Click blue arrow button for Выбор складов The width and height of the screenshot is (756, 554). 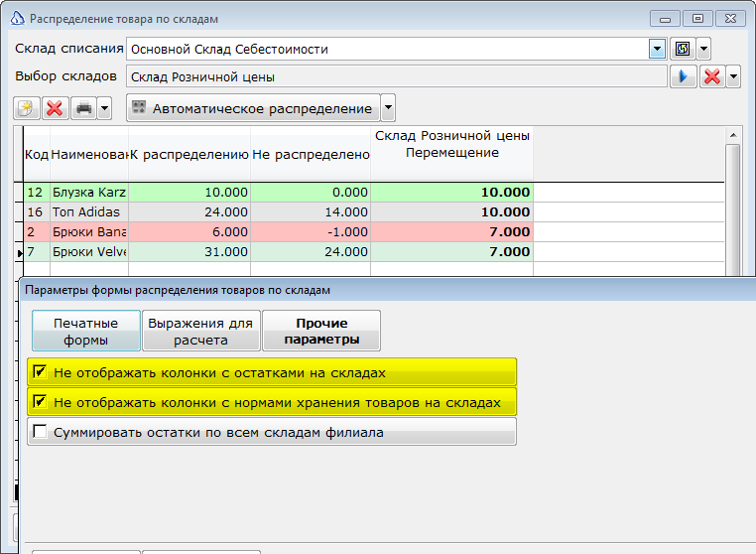click(684, 76)
